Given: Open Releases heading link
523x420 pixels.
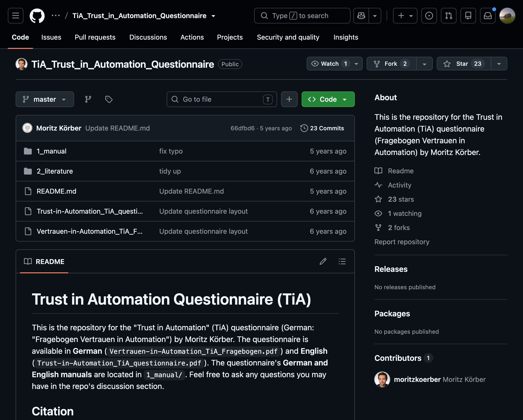Looking at the screenshot, I should (x=391, y=269).
